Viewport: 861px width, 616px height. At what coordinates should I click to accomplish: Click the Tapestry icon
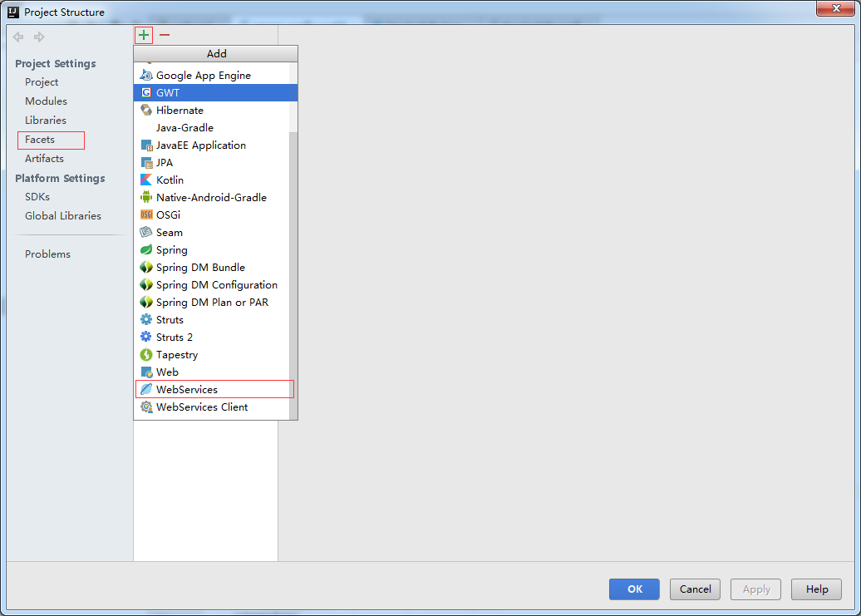[x=146, y=355]
